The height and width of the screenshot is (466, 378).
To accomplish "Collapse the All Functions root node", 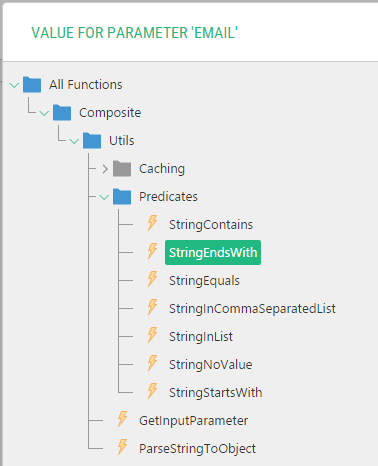I will 14,85.
